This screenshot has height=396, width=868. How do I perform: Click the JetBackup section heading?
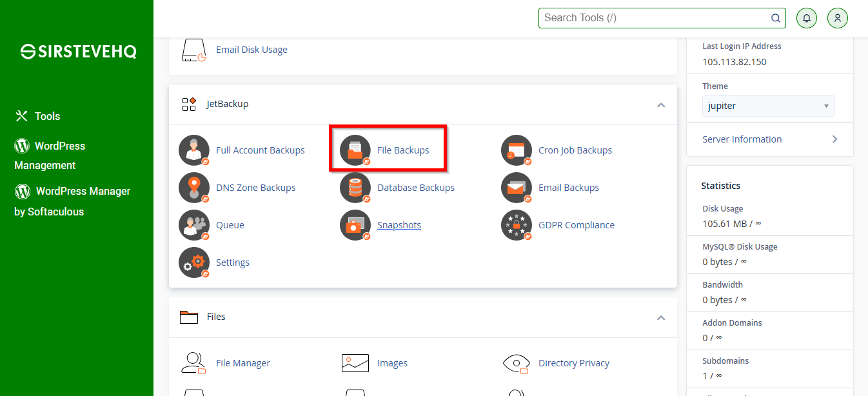tap(228, 104)
